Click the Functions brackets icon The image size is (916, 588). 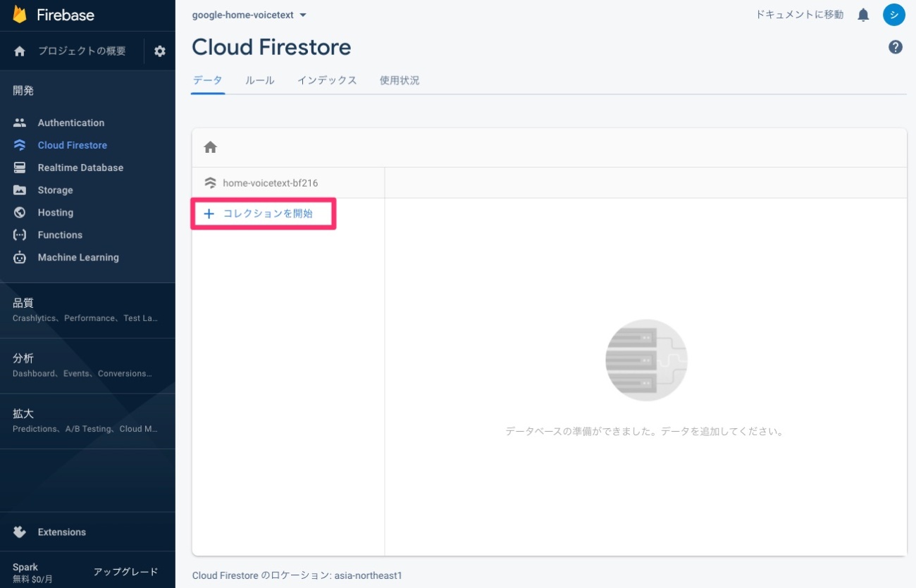(20, 235)
